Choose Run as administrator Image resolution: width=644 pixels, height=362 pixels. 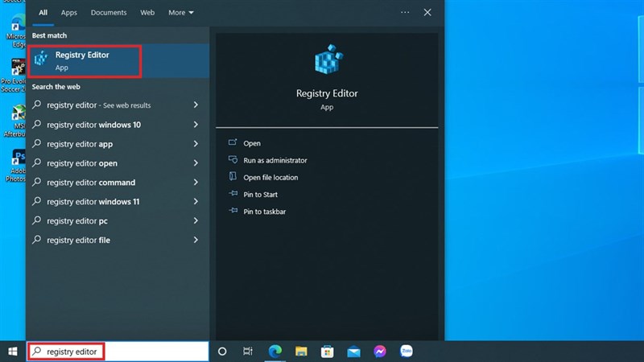(x=275, y=160)
